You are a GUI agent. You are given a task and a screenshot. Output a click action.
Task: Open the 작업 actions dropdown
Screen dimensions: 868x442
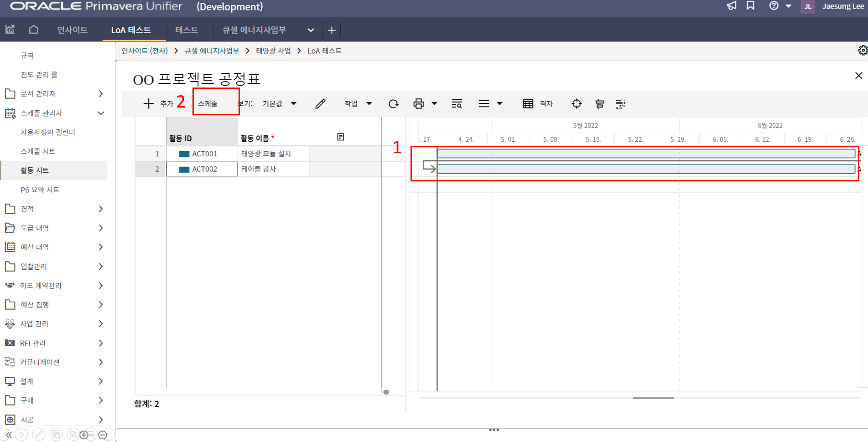click(358, 104)
